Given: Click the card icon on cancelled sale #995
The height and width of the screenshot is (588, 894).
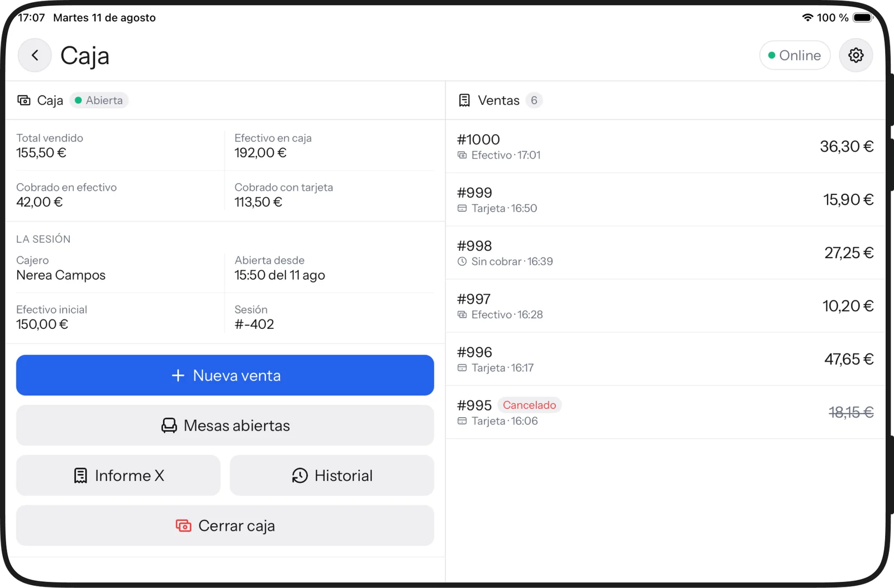Looking at the screenshot, I should tap(462, 421).
